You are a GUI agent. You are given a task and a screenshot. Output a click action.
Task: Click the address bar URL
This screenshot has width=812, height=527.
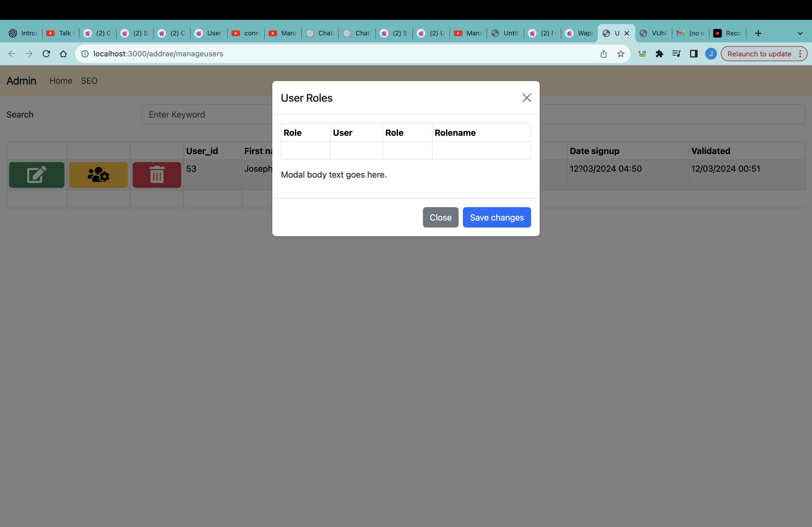(158, 54)
